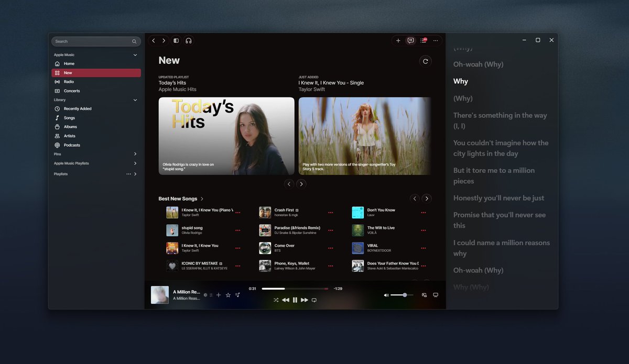Open the now playing album artwork
Viewport: 629px width, 364px height.
point(160,295)
